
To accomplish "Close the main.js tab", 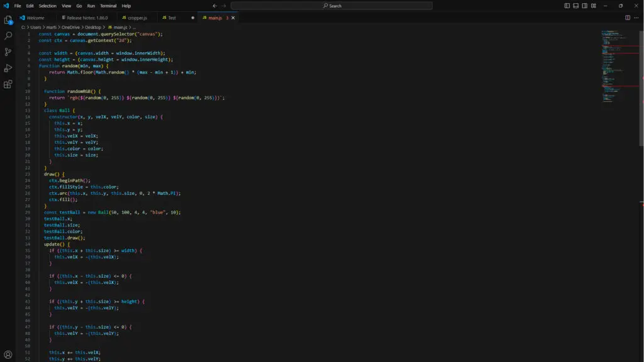I will (x=233, y=18).
